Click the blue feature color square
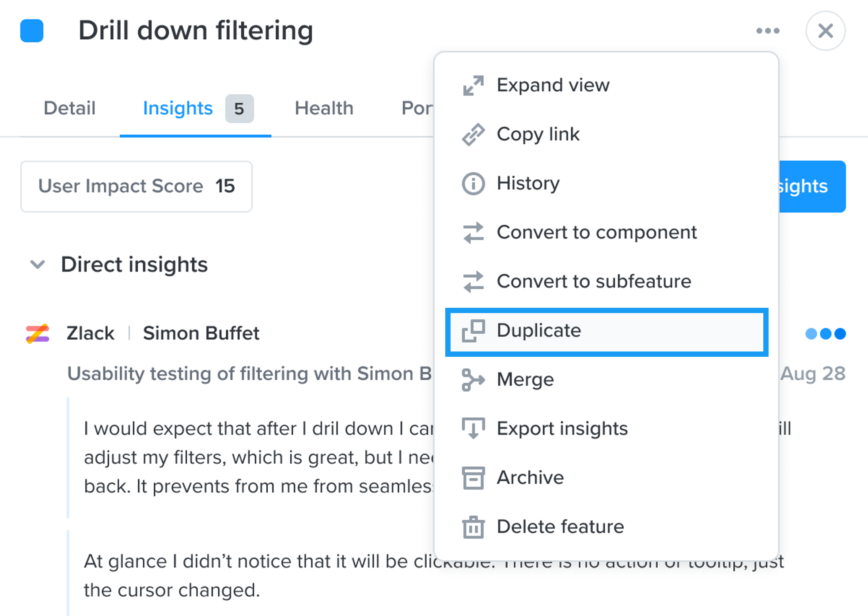Screen dimensions: 868x616 click(32, 31)
